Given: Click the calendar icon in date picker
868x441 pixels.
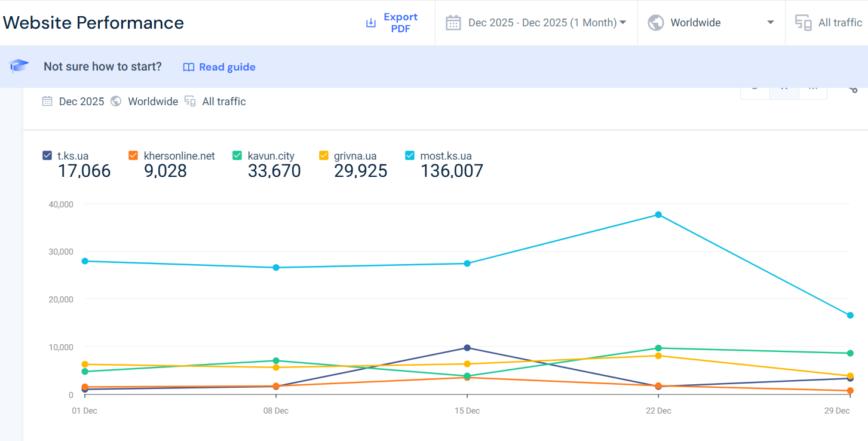Looking at the screenshot, I should pos(453,23).
